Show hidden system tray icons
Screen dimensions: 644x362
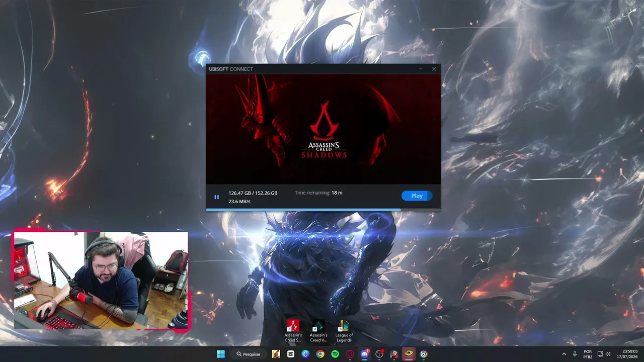click(x=564, y=354)
